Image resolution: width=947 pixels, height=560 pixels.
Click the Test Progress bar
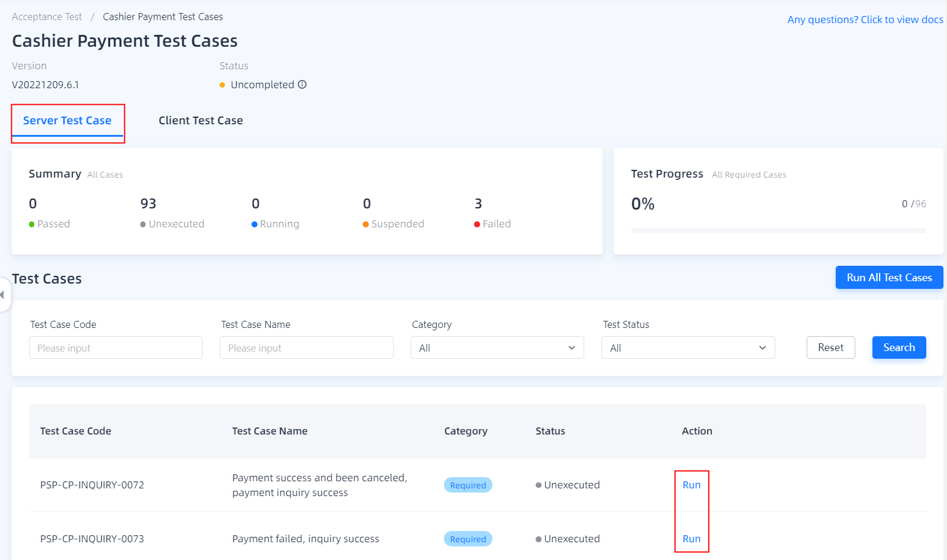pos(778,230)
